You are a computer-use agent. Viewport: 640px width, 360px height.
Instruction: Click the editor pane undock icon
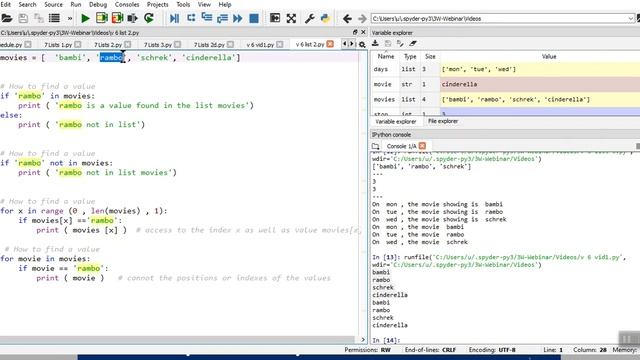click(x=355, y=32)
